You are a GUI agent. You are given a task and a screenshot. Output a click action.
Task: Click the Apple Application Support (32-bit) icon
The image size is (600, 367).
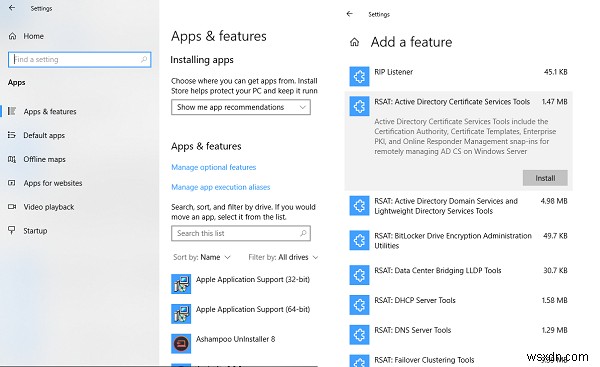pos(181,284)
